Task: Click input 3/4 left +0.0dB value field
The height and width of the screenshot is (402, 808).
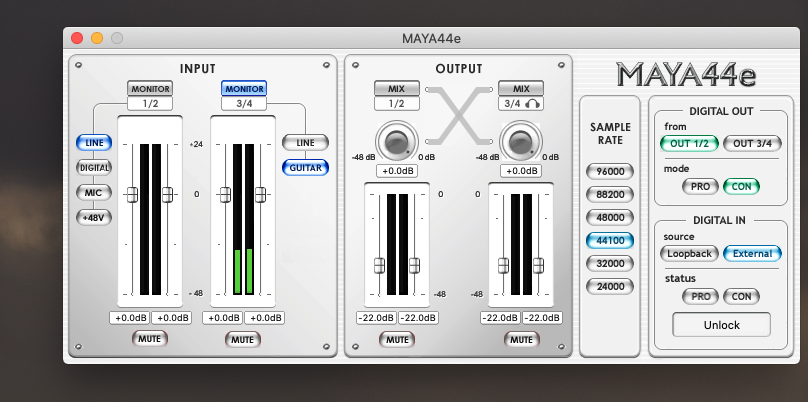Action: pyautogui.click(x=223, y=318)
